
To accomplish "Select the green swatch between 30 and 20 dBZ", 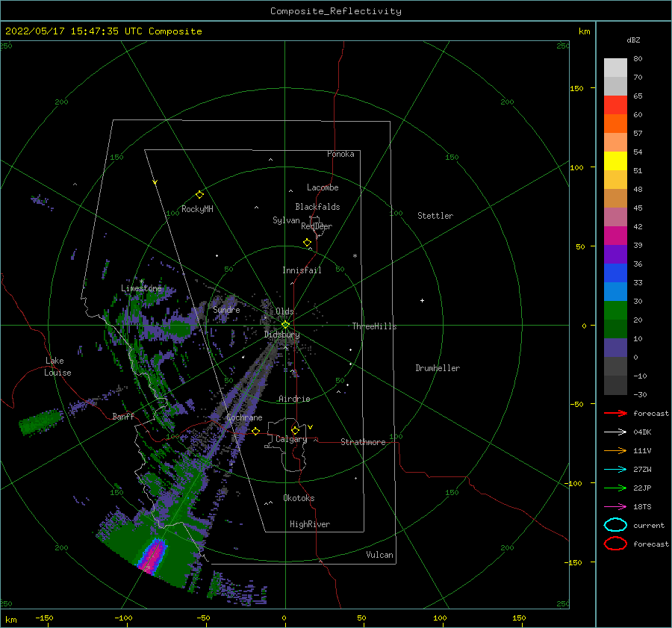I will [x=615, y=310].
